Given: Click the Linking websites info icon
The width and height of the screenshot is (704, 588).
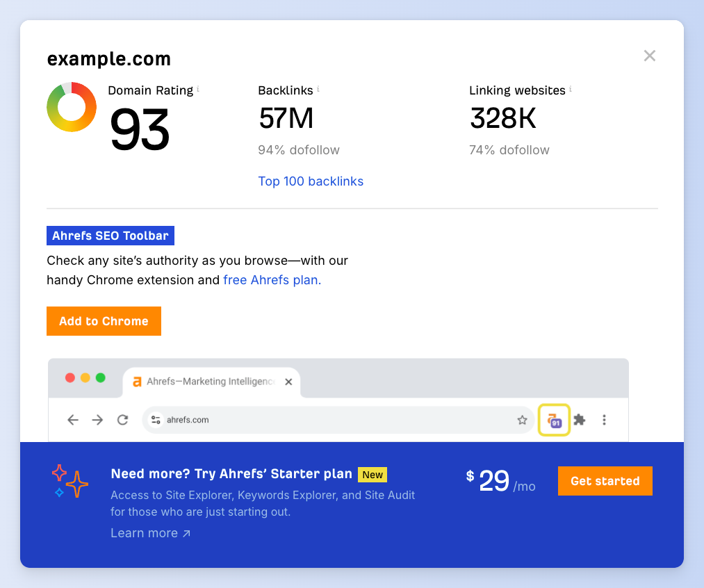Looking at the screenshot, I should 571,89.
